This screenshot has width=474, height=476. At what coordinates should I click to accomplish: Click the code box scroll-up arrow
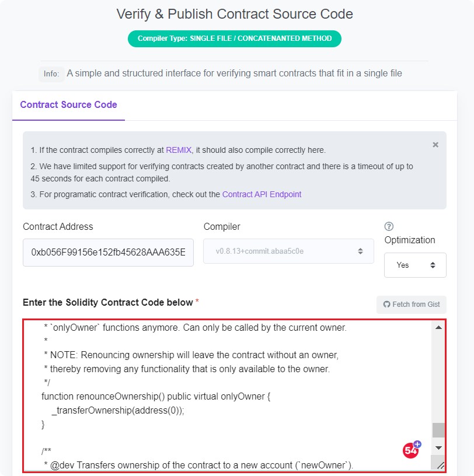tap(438, 327)
